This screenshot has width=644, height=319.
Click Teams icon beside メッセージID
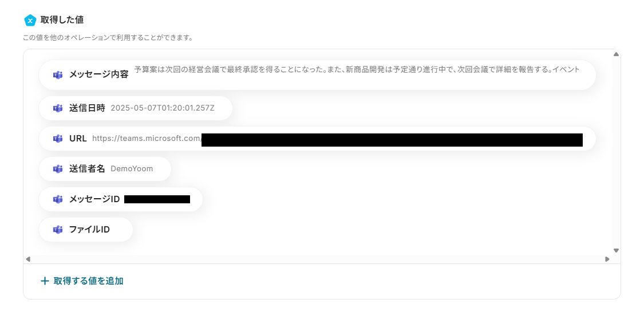57,199
